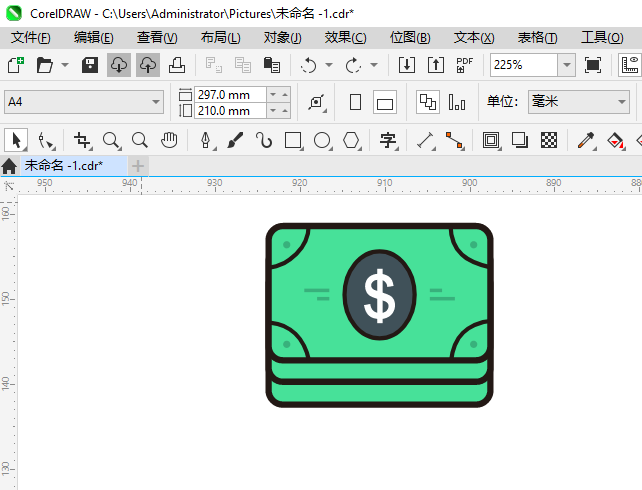
Task: Select the Artistic Media brush tool
Action: point(235,140)
